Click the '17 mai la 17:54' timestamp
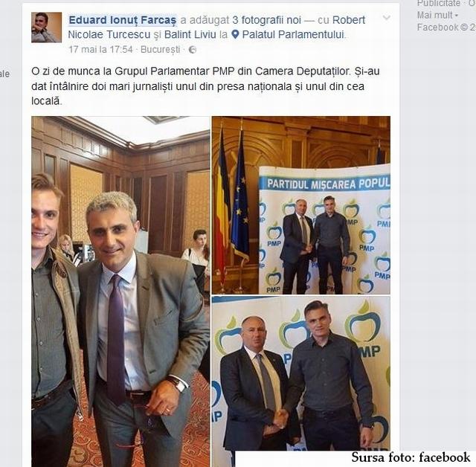This screenshot has width=476, height=467. click(x=100, y=50)
